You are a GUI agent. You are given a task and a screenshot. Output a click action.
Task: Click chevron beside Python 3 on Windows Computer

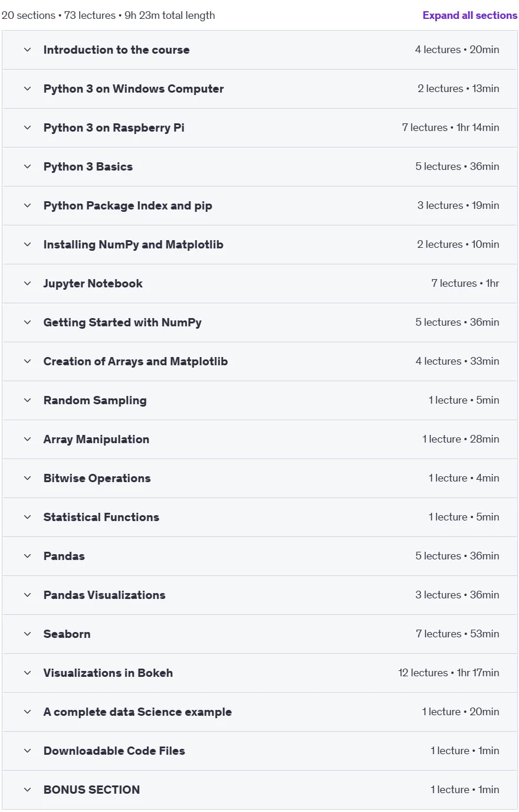pyautogui.click(x=27, y=89)
